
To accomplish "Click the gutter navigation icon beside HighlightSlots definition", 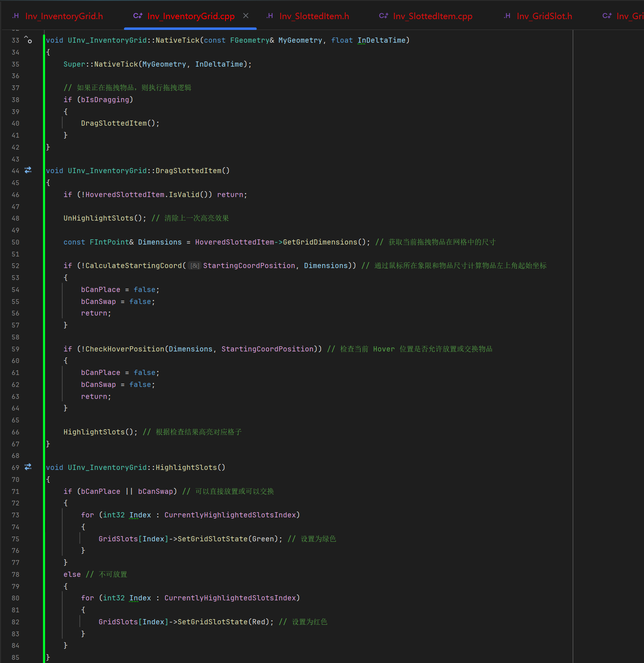I will pyautogui.click(x=28, y=467).
